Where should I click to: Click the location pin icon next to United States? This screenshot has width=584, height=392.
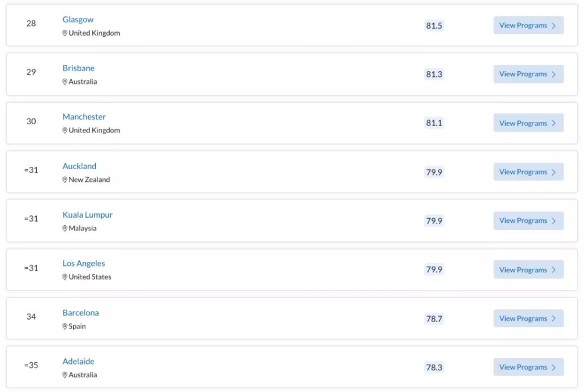tap(65, 277)
